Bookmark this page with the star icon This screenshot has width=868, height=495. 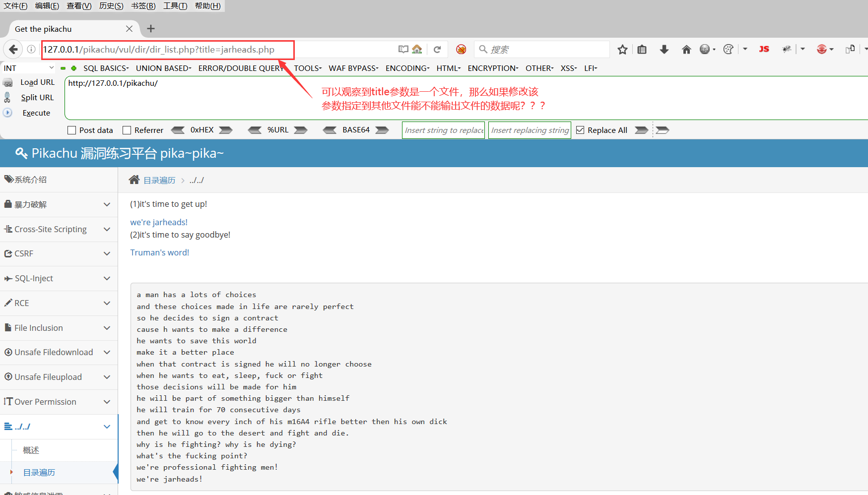click(622, 49)
